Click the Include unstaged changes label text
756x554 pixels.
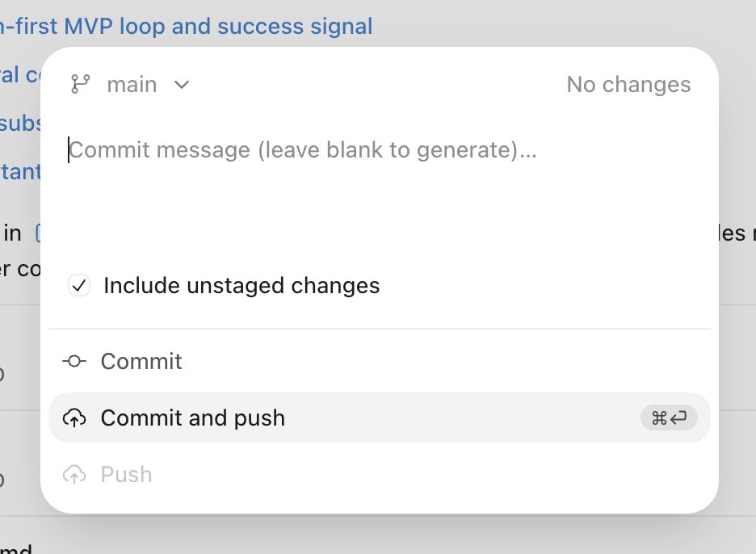[241, 285]
